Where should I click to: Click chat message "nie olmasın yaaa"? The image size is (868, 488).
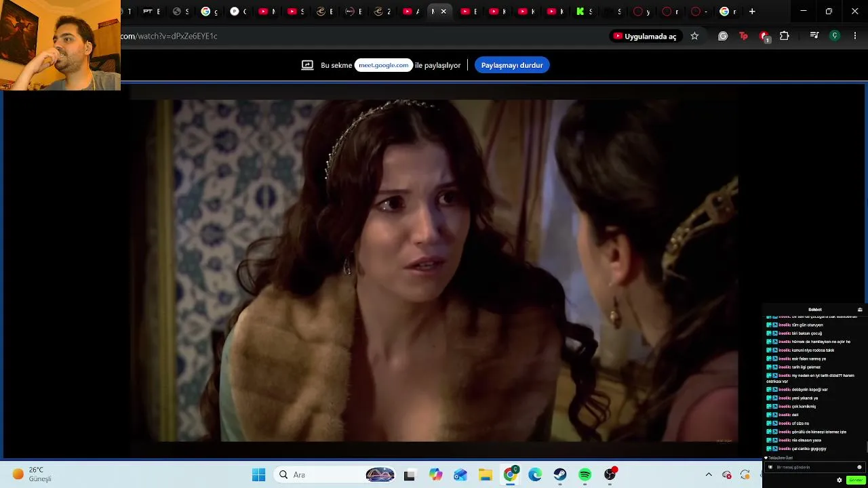click(806, 441)
